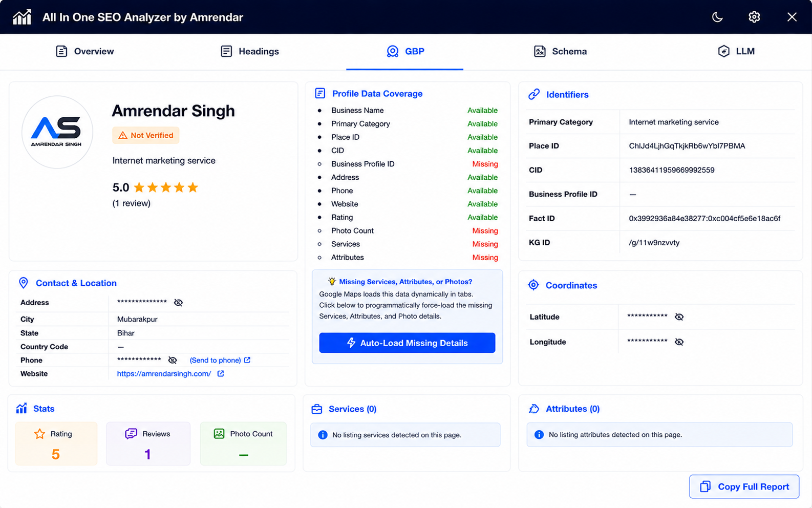Open the amrendarsingh.com website link
Screen dimensions: 812x508
(164, 374)
